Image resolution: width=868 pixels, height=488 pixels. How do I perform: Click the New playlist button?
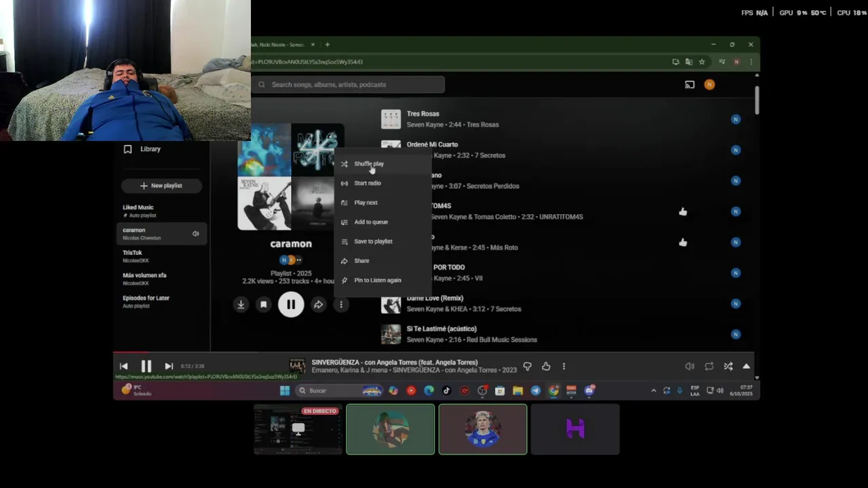(x=161, y=186)
